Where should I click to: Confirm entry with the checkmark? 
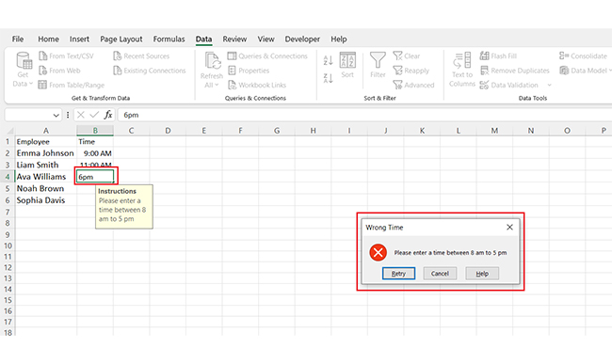click(x=94, y=115)
